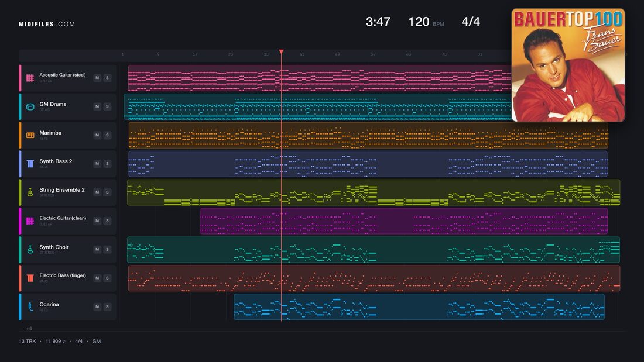Select the magenta Electric Guitar clip

(x=404, y=221)
